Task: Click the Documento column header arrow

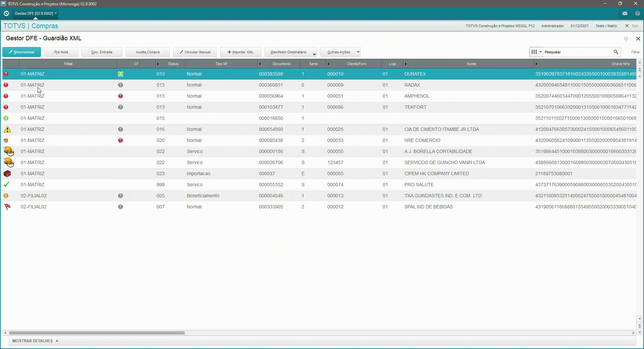Action: (x=260, y=64)
